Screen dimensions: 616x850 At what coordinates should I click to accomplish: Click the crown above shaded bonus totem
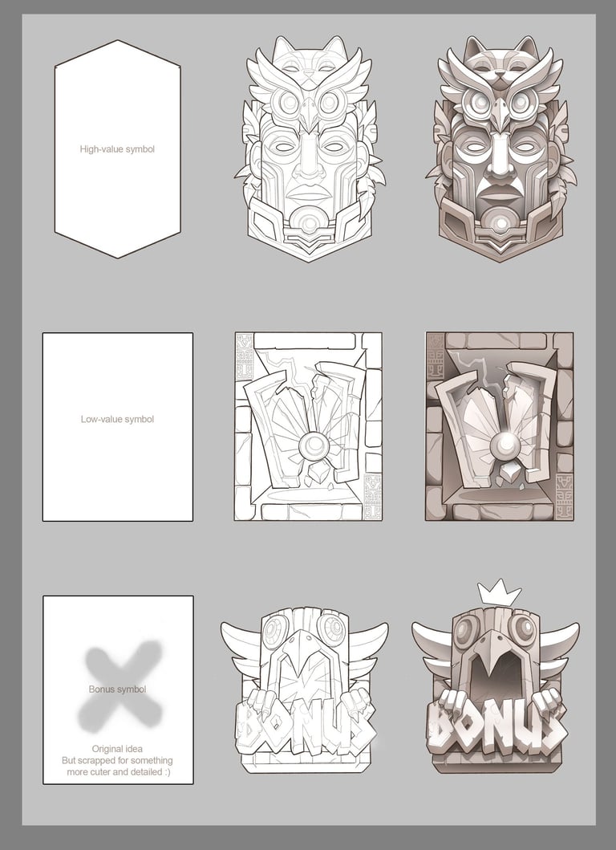[x=500, y=592]
